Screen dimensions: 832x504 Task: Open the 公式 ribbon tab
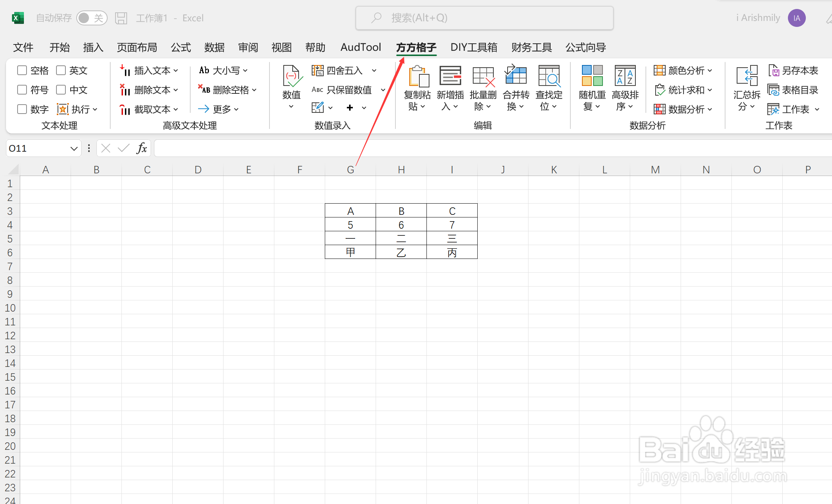[x=181, y=47]
